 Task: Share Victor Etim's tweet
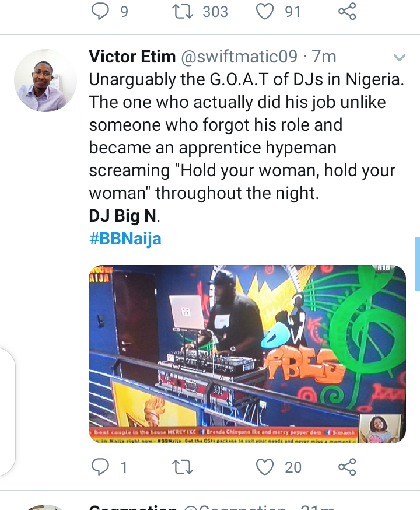347,467
